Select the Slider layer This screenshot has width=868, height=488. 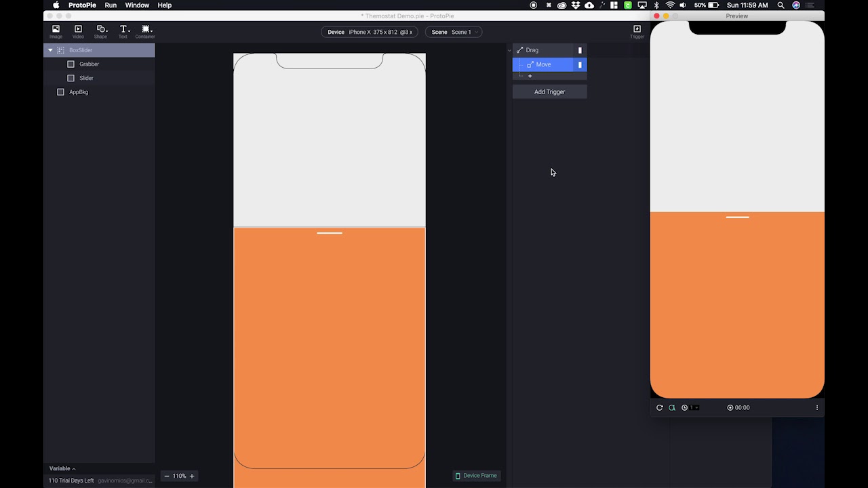(x=100, y=78)
